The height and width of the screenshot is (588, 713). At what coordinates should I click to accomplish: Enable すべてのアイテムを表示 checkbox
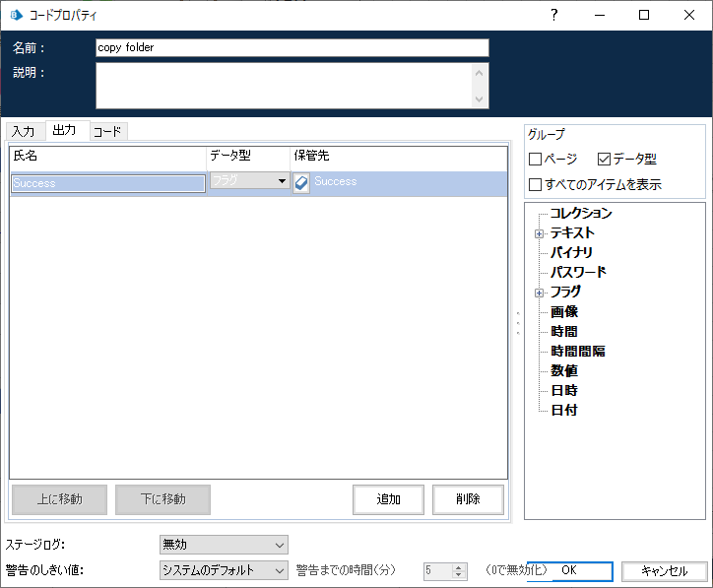535,184
